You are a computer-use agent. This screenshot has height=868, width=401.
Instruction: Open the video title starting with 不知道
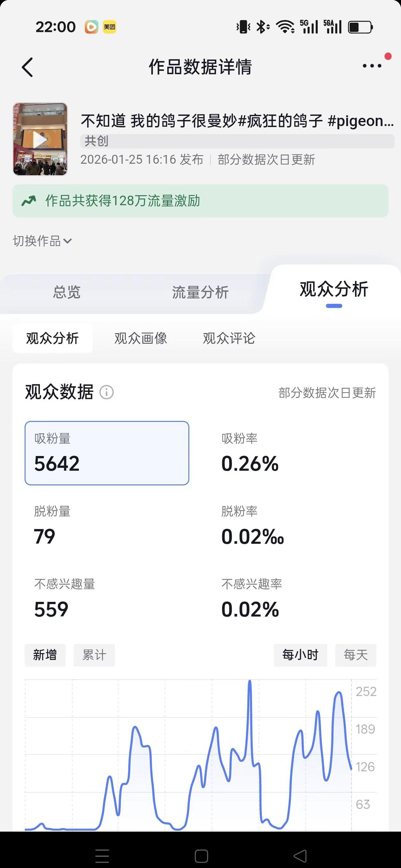pyautogui.click(x=236, y=122)
